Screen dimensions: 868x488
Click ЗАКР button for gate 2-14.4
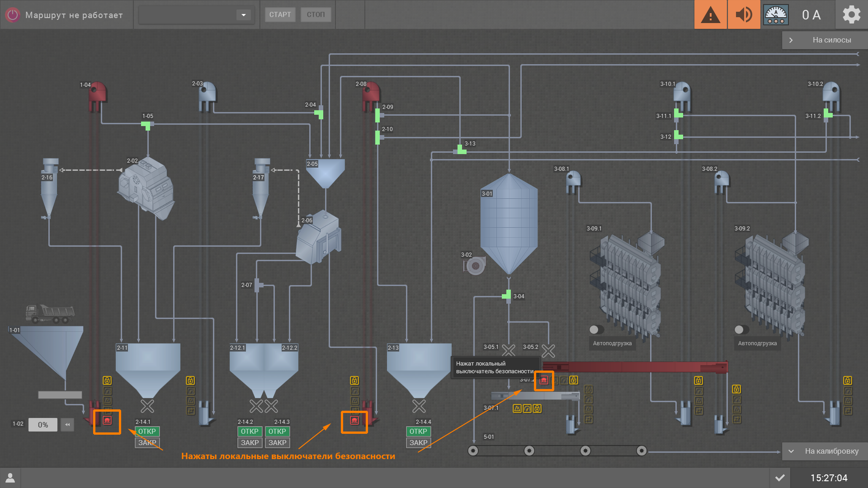(418, 443)
